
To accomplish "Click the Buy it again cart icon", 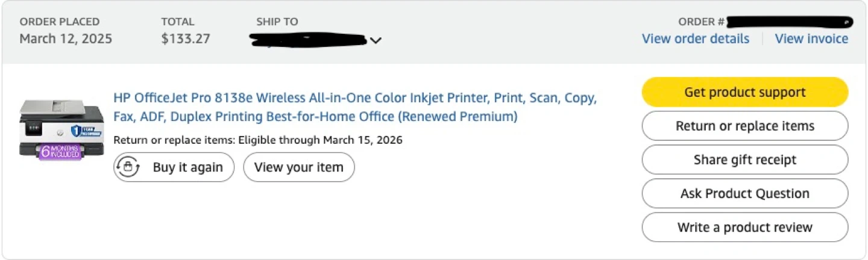I will click(x=128, y=167).
